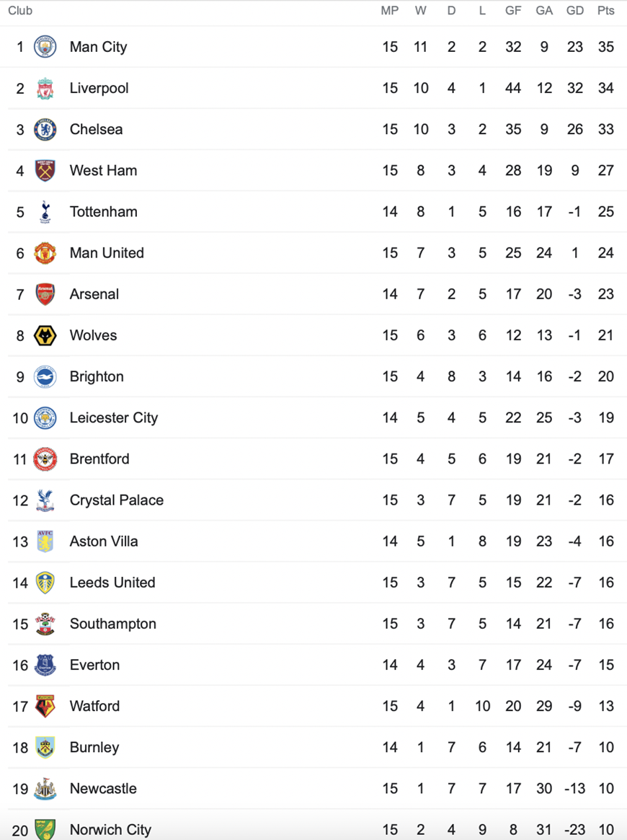Click the Tottenham cockerel logo
Viewport: 627px width, 840px height.
coord(45,211)
